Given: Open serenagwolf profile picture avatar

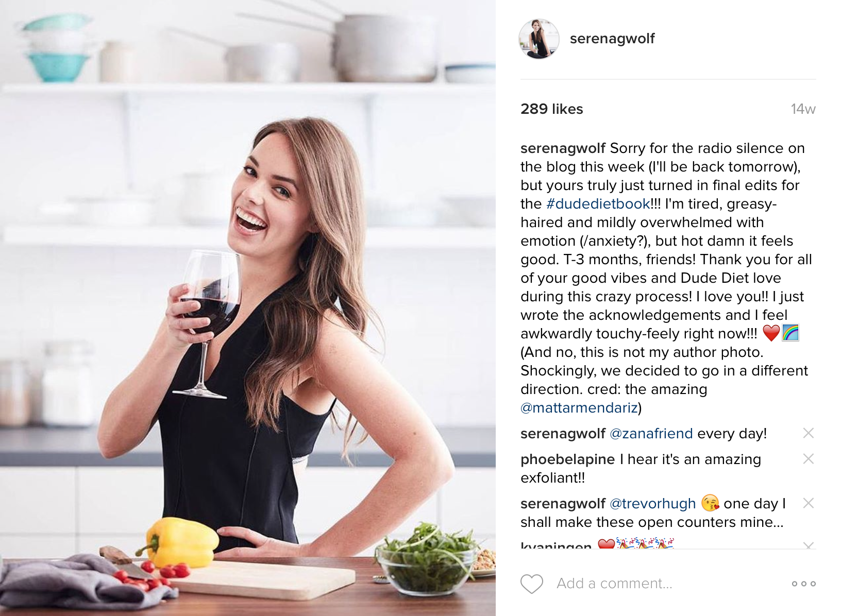Looking at the screenshot, I should 539,39.
